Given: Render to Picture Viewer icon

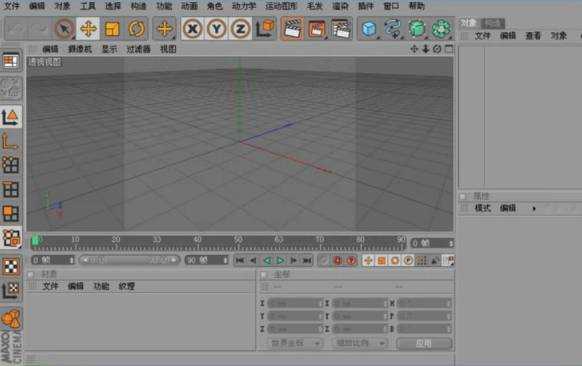Looking at the screenshot, I should tap(317, 29).
